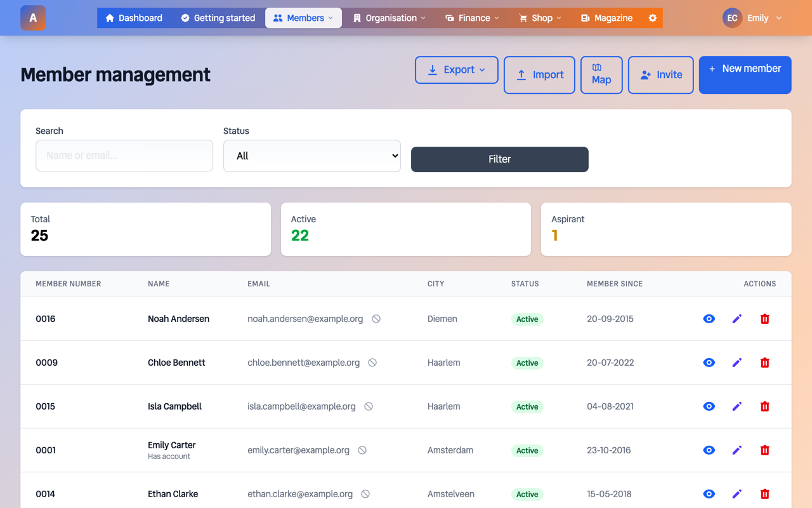Apply filters with the Filter button
Screen dimensions: 812x508
[x=500, y=159]
